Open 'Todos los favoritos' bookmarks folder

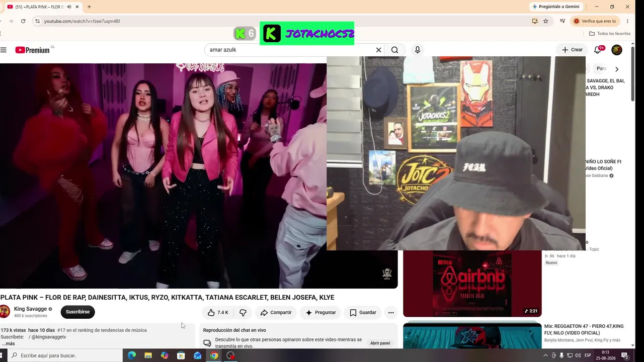(610, 34)
